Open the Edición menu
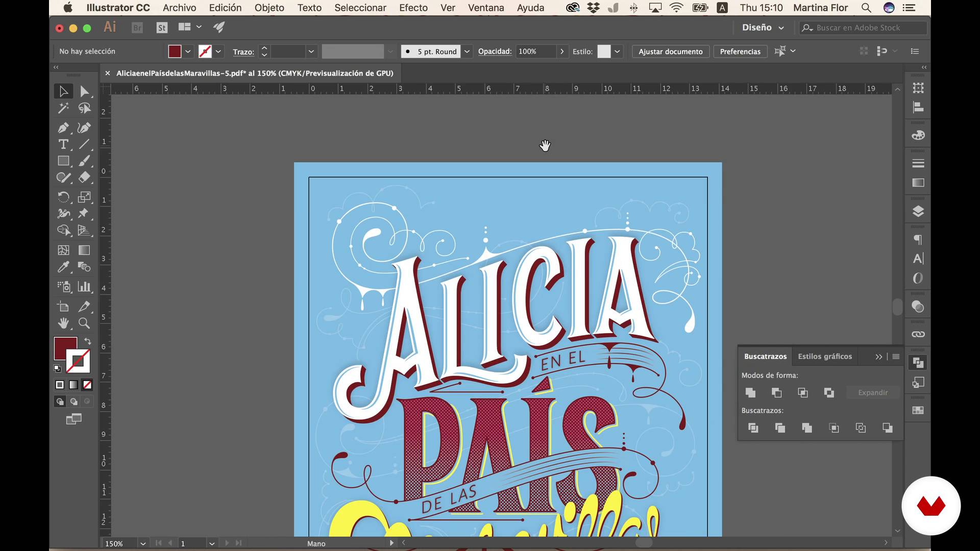 (x=225, y=8)
